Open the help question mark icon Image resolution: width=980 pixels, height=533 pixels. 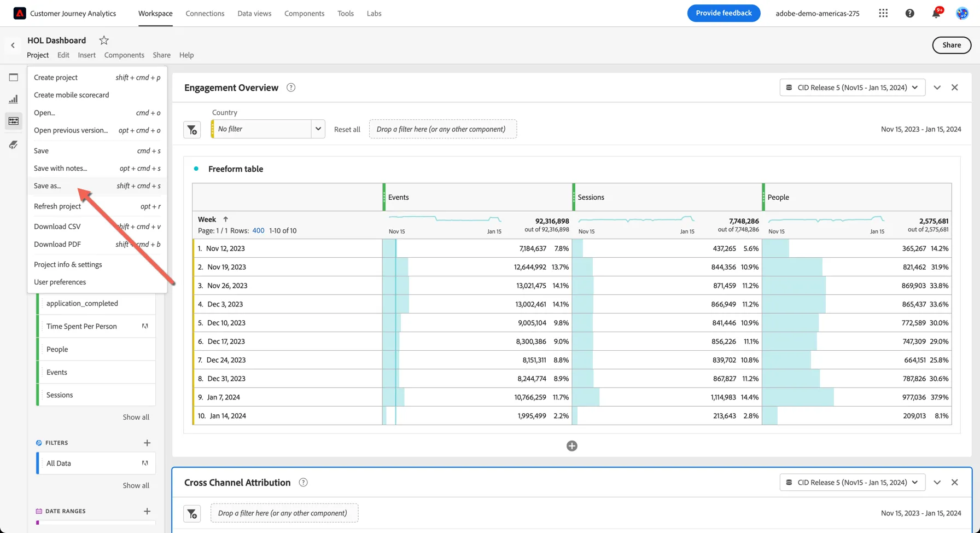click(909, 13)
